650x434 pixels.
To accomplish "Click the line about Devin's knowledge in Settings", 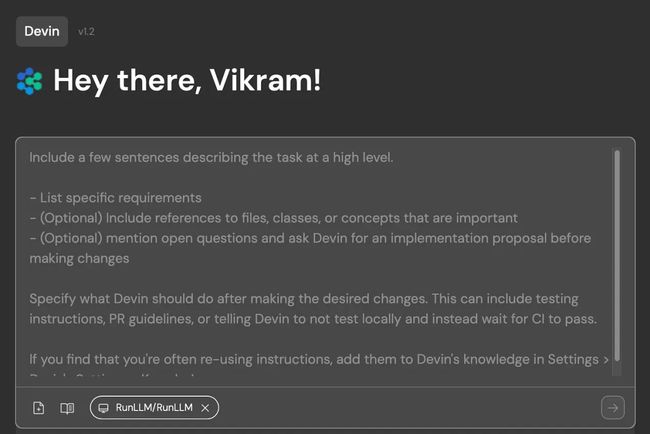I will 319,359.
